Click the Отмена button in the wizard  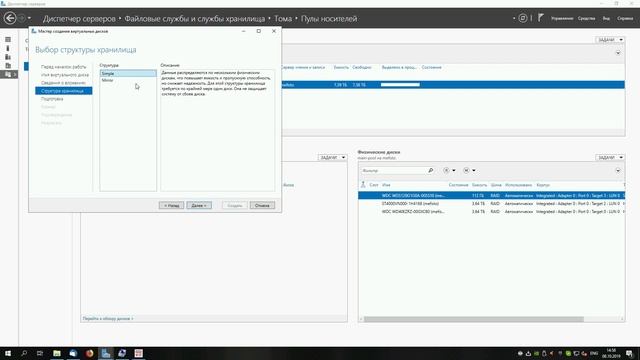[x=262, y=205]
